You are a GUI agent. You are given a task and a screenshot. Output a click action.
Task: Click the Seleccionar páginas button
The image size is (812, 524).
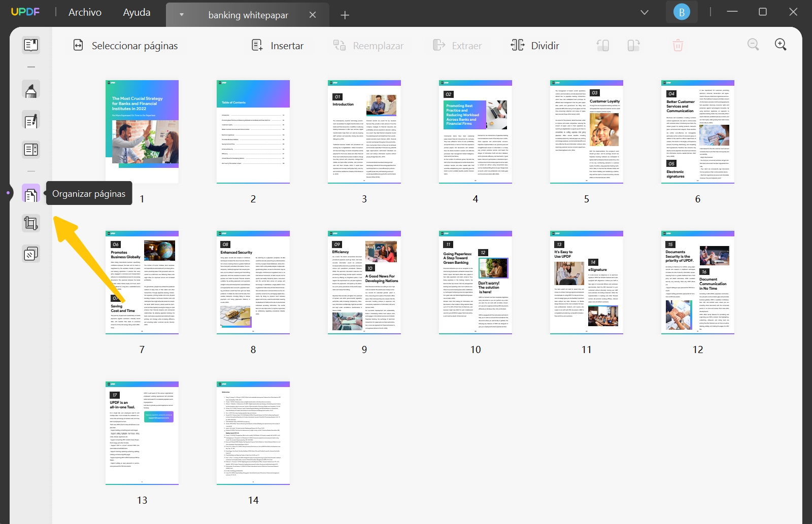click(125, 45)
